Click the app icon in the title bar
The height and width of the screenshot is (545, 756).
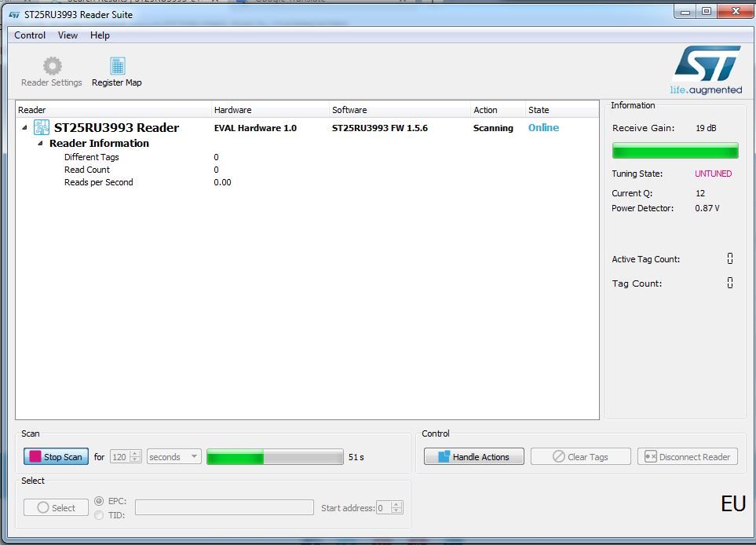pos(14,15)
